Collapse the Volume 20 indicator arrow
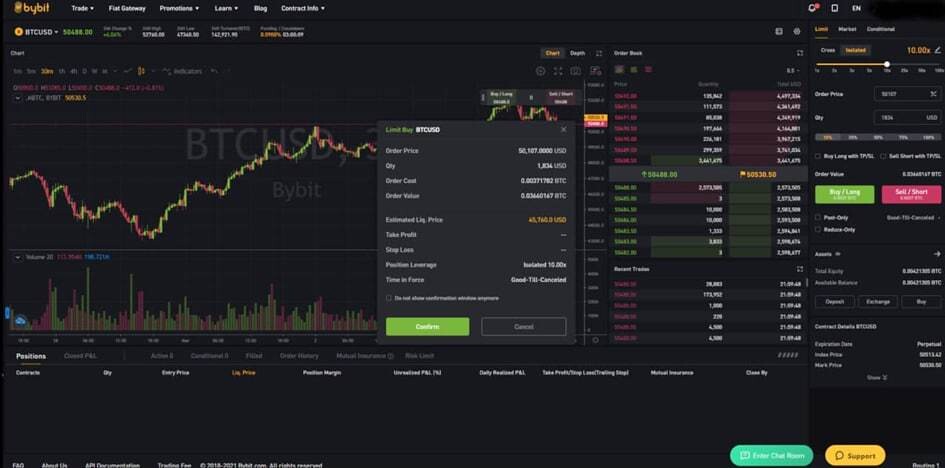Image resolution: width=945 pixels, height=468 pixels. click(17, 257)
